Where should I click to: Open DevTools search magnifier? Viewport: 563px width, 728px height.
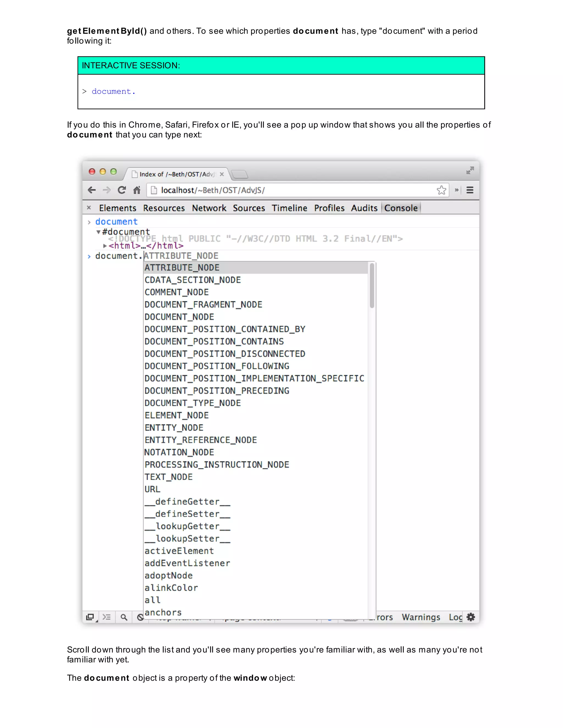click(x=124, y=617)
